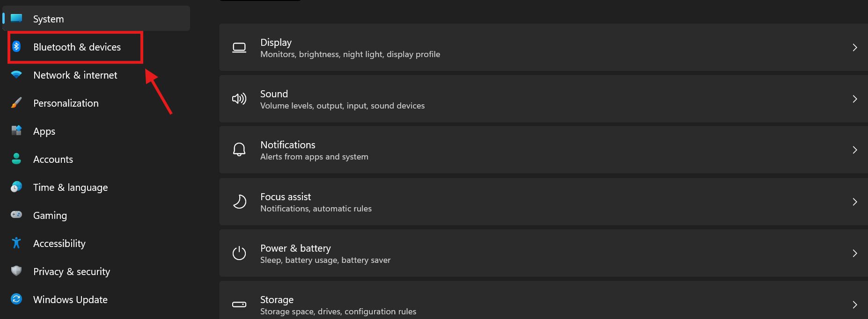Select Windows Update label
Image resolution: width=868 pixels, height=319 pixels.
point(70,300)
